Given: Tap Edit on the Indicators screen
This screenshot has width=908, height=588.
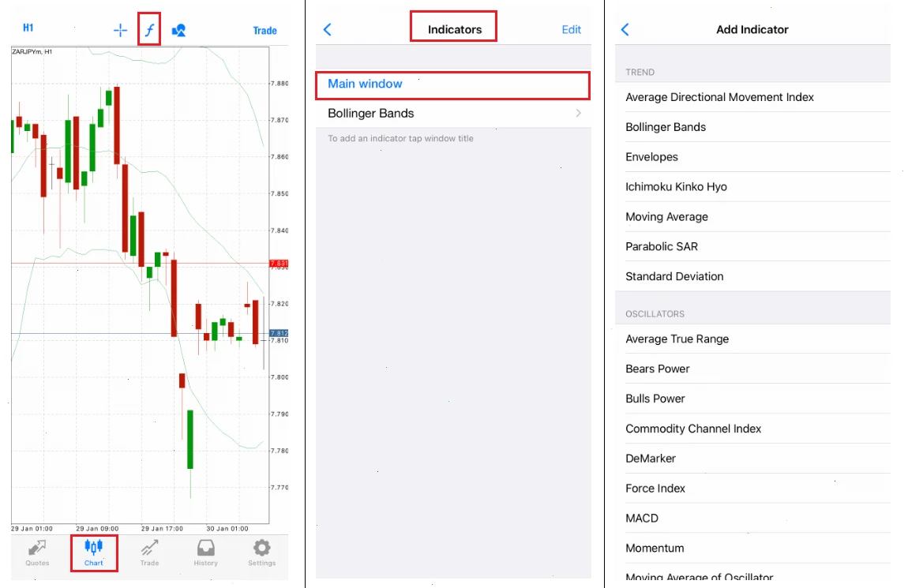Looking at the screenshot, I should pyautogui.click(x=571, y=28).
